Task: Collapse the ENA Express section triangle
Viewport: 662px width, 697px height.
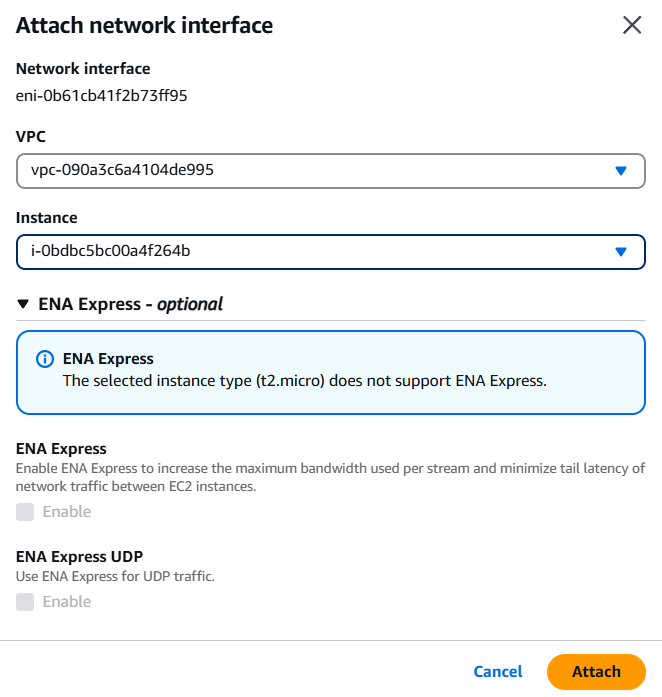Action: pyautogui.click(x=23, y=304)
